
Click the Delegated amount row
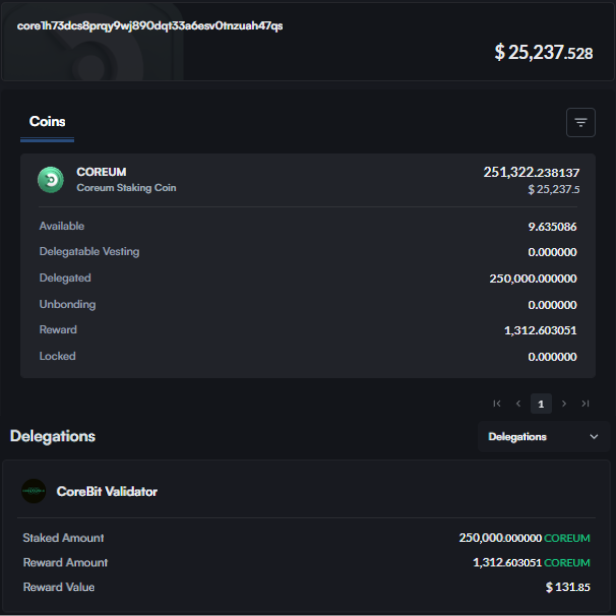(x=307, y=278)
